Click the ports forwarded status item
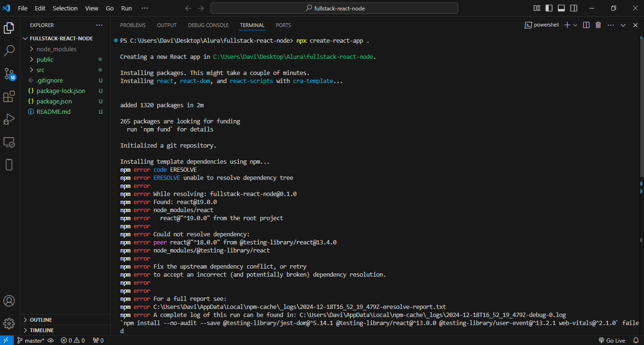 tap(98, 340)
